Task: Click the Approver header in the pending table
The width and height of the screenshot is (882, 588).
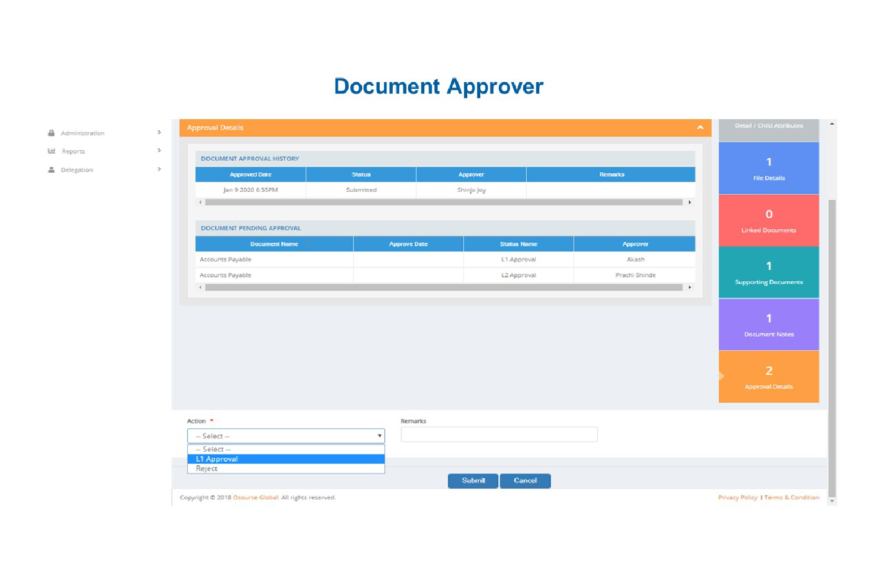Action: (635, 244)
